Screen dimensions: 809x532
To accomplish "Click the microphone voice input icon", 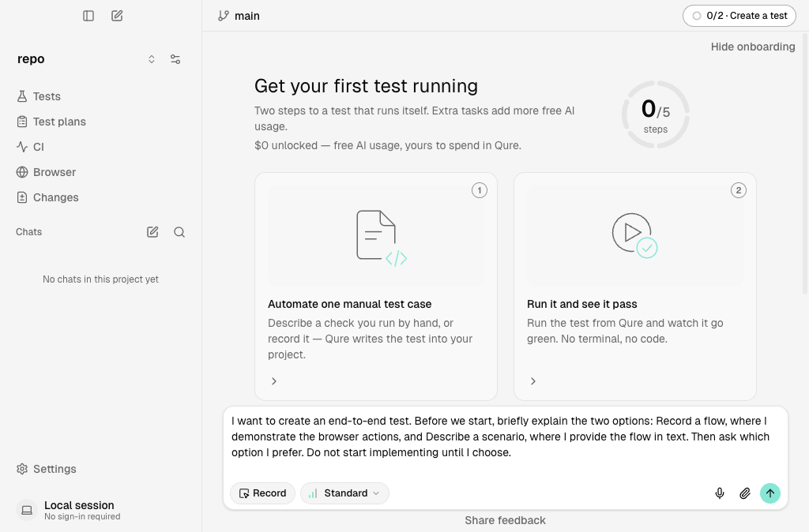I will coord(720,494).
